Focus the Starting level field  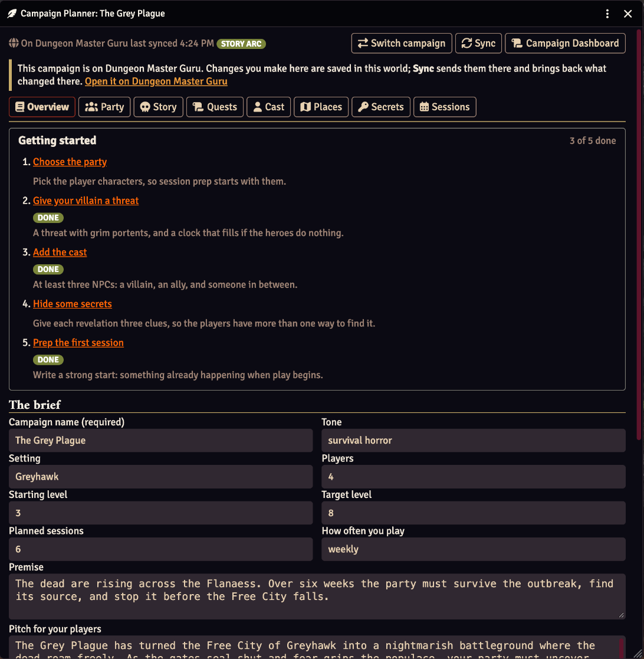pyautogui.click(x=160, y=513)
